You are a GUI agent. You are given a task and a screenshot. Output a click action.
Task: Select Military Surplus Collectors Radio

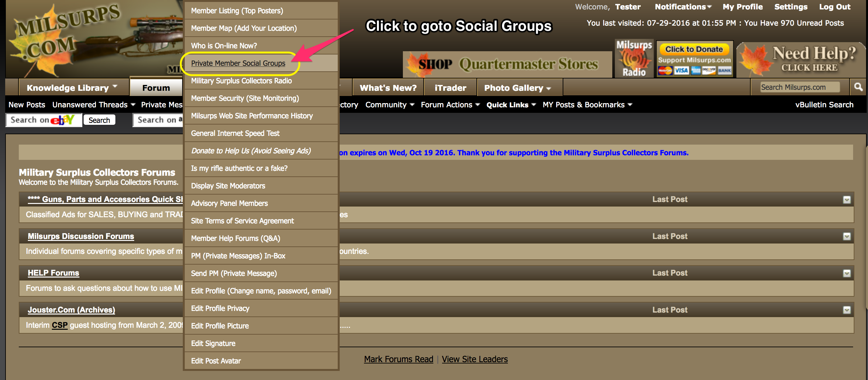click(x=261, y=81)
